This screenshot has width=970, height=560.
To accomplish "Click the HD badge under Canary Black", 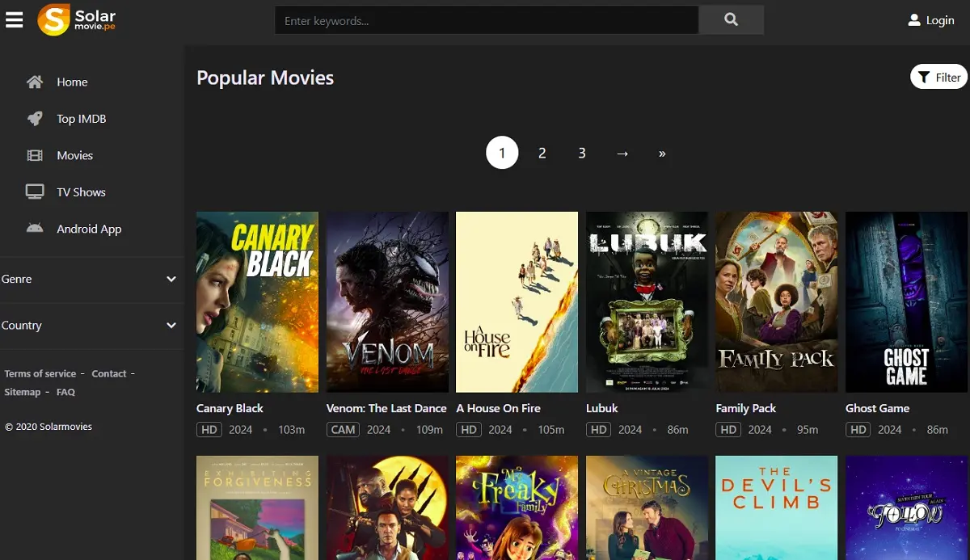I will click(x=209, y=430).
